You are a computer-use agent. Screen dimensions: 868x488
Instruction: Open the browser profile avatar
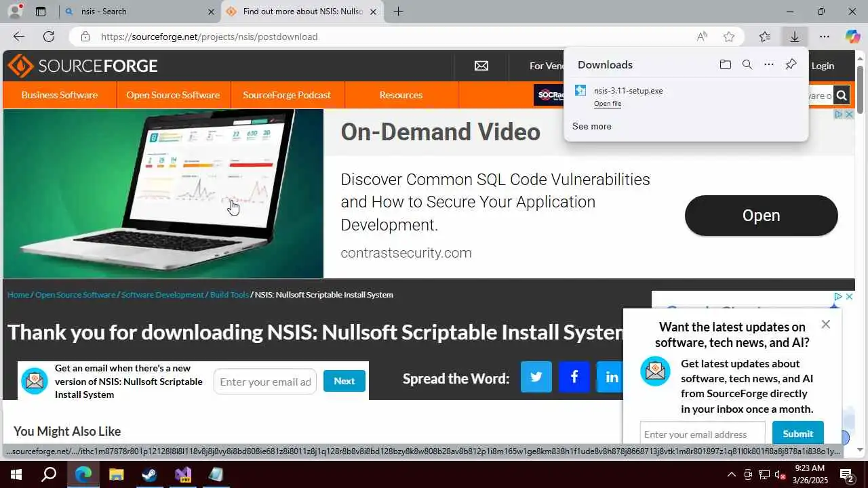[15, 11]
